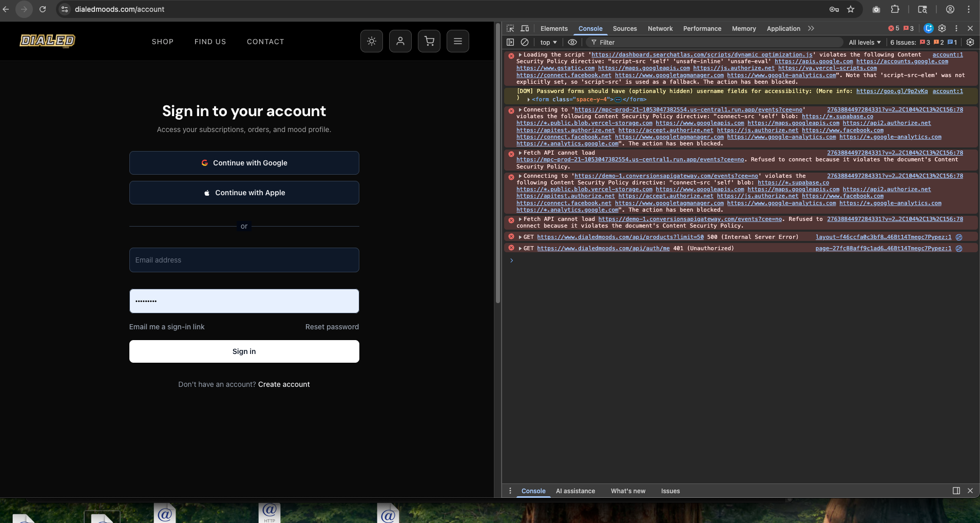This screenshot has height=523, width=980.
Task: Focus the console Filter field
Action: (x=714, y=43)
